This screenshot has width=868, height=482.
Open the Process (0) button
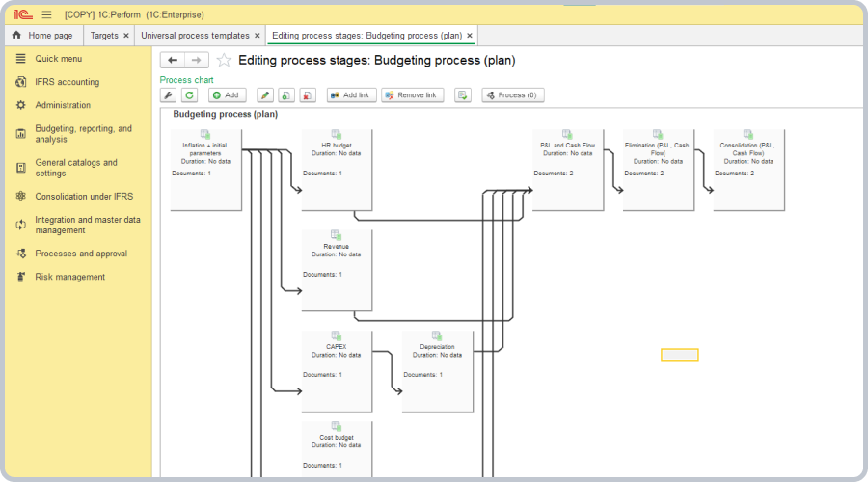pyautogui.click(x=513, y=95)
